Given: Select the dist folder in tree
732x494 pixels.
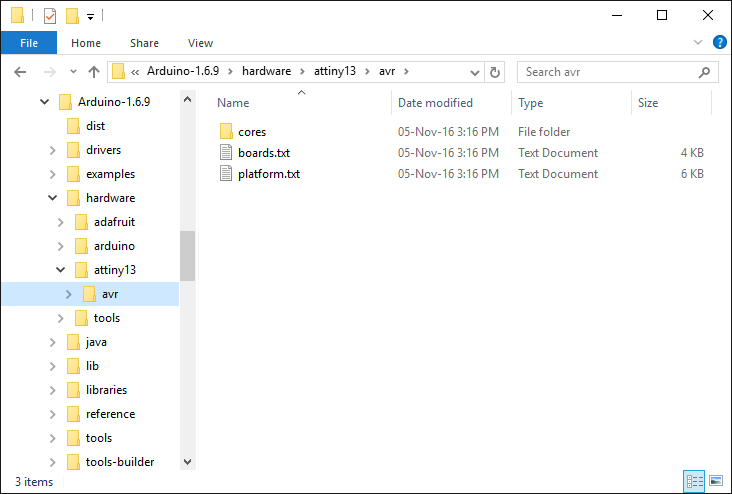Looking at the screenshot, I should point(95,126).
